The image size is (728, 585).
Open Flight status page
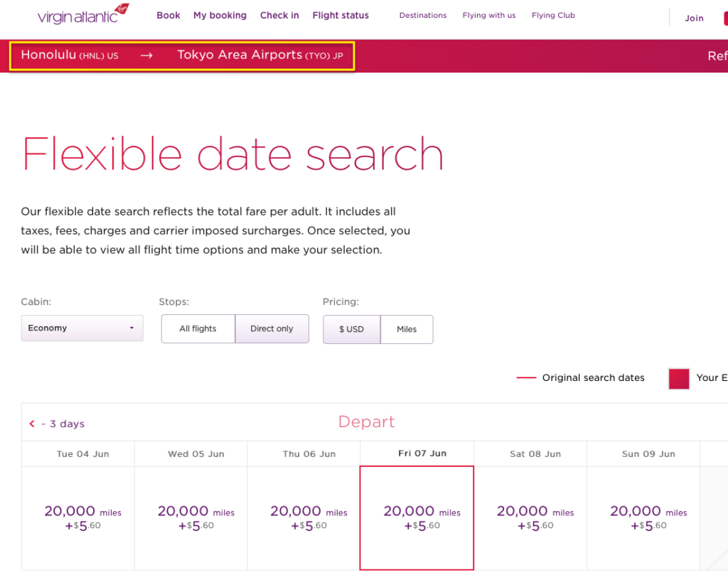pyautogui.click(x=341, y=16)
